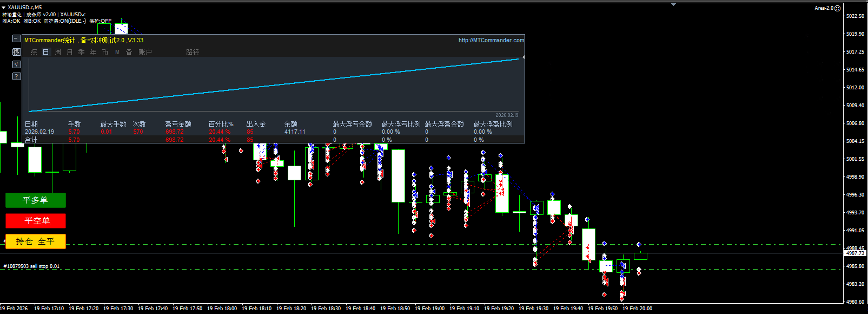868x314 pixels.
Task: Collapse the MTCommander panel with minus icon
Action: (16, 38)
